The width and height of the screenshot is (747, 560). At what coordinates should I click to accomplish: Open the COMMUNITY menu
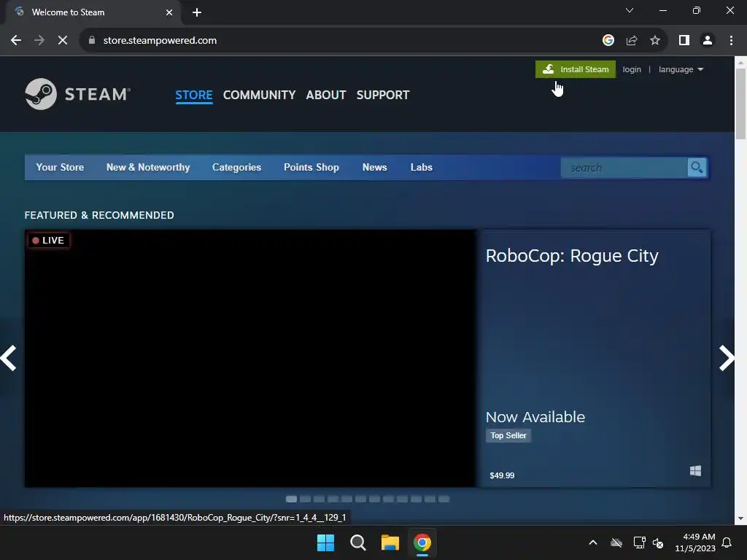coord(259,95)
